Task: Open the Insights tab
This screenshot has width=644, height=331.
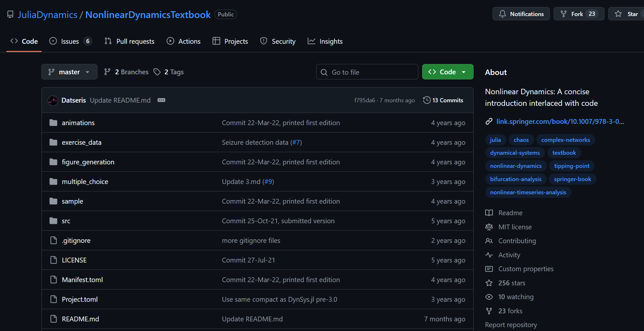Action: pyautogui.click(x=325, y=41)
